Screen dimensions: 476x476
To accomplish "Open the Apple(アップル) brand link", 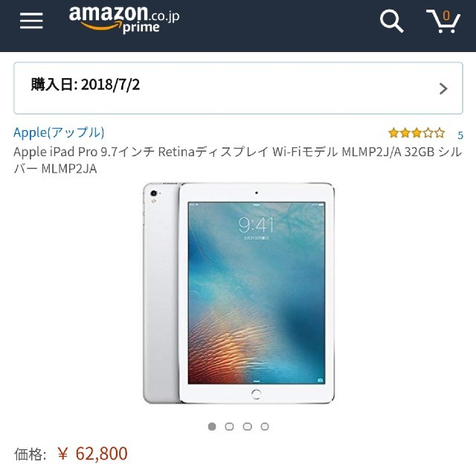I will click(x=59, y=132).
